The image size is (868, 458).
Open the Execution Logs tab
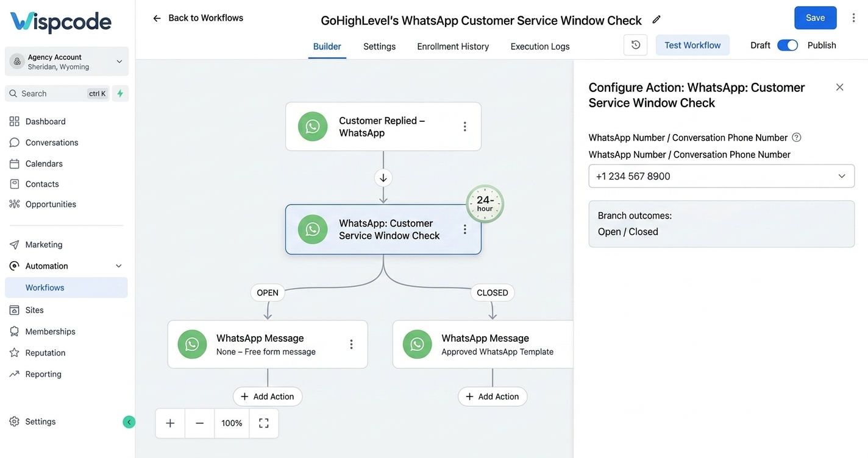tap(540, 46)
